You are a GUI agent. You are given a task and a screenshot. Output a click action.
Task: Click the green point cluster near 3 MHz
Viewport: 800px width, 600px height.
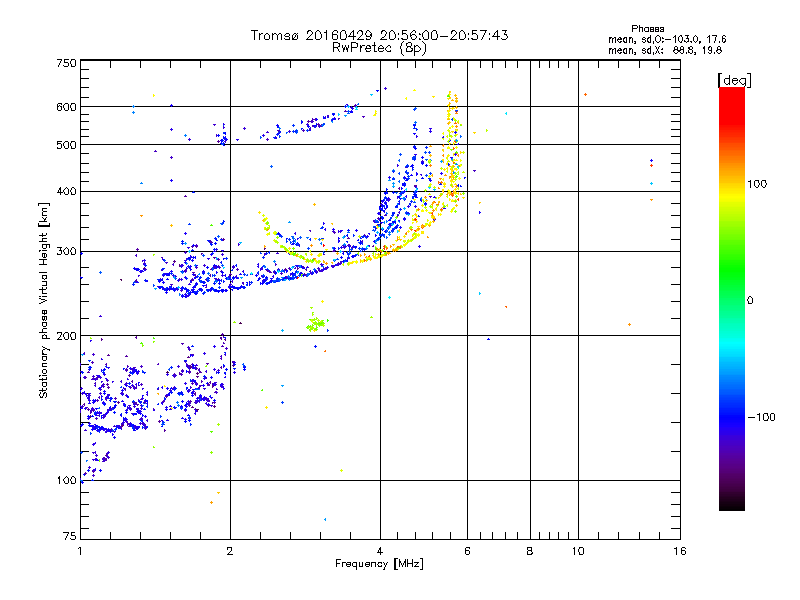316,322
